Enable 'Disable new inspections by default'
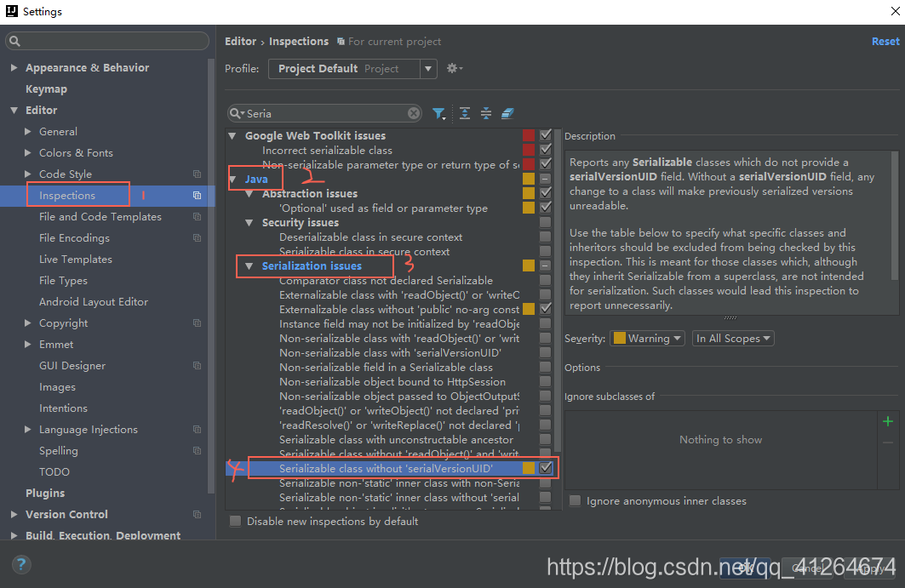The height and width of the screenshot is (588, 905). (x=235, y=521)
